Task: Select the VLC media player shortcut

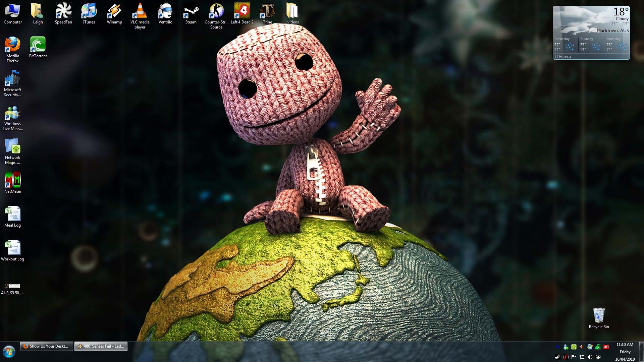Action: (140, 16)
